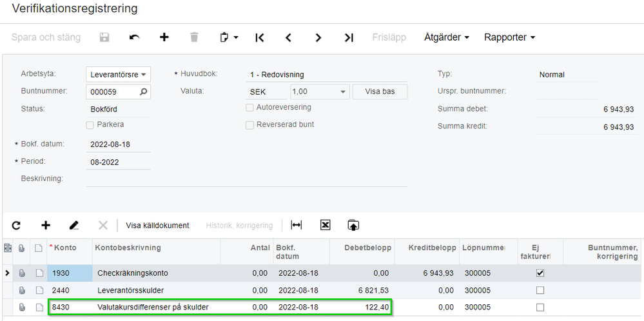Delete the row with the X icon

click(x=103, y=226)
